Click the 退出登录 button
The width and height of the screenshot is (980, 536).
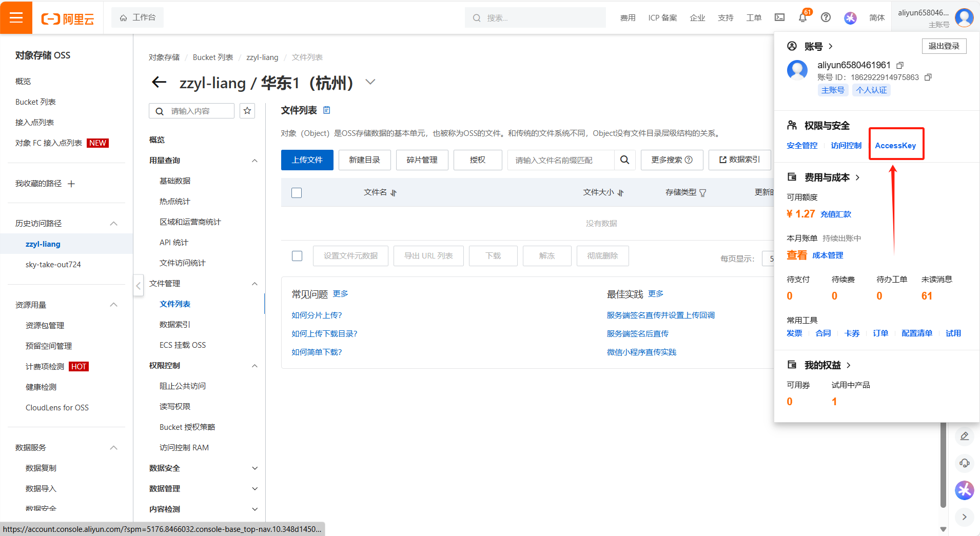point(944,46)
